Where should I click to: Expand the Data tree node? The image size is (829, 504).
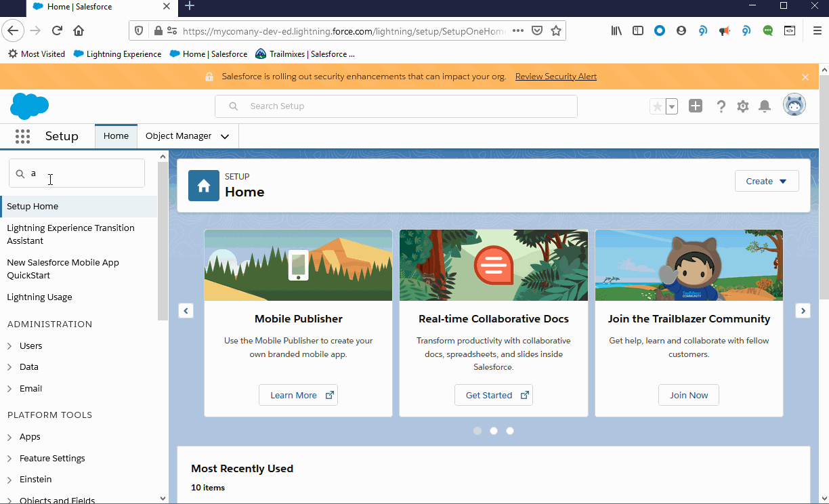(9, 367)
